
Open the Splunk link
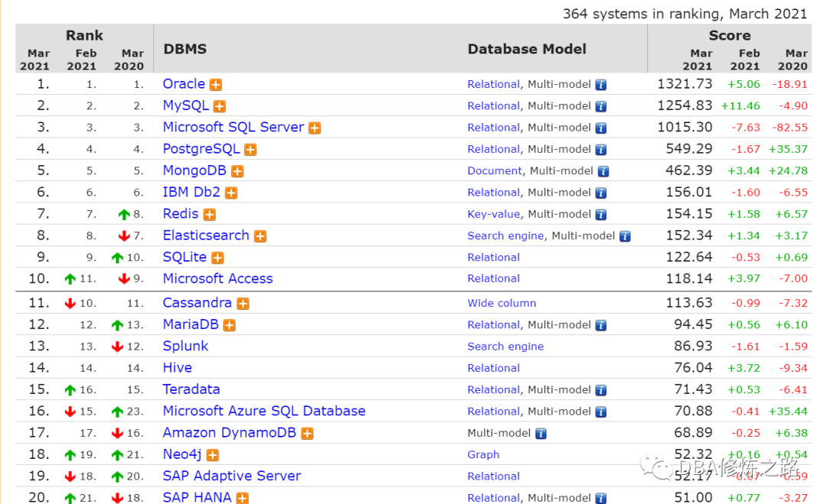185,346
